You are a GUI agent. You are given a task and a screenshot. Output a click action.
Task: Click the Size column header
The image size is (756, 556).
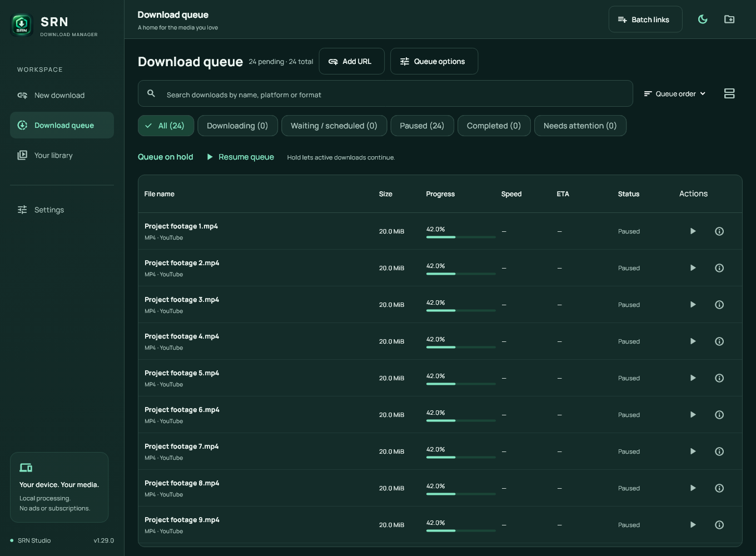(x=386, y=194)
